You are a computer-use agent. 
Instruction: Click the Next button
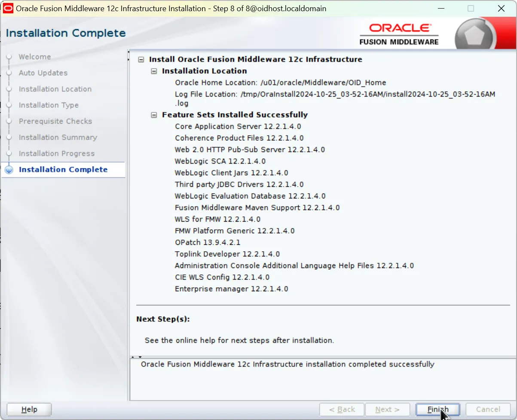tap(387, 409)
